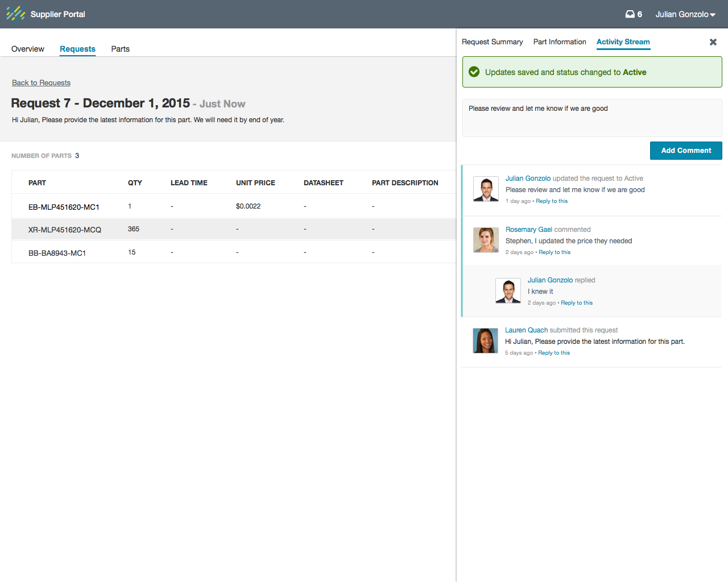Click the Add Comment button
Viewport: 728px width, 582px height.
point(685,151)
